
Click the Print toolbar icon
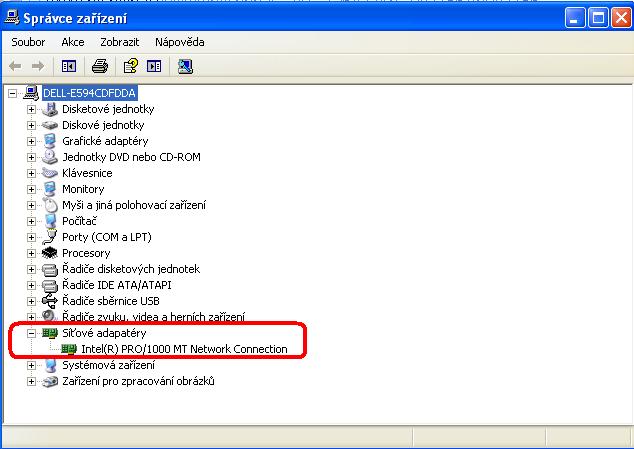click(x=99, y=66)
